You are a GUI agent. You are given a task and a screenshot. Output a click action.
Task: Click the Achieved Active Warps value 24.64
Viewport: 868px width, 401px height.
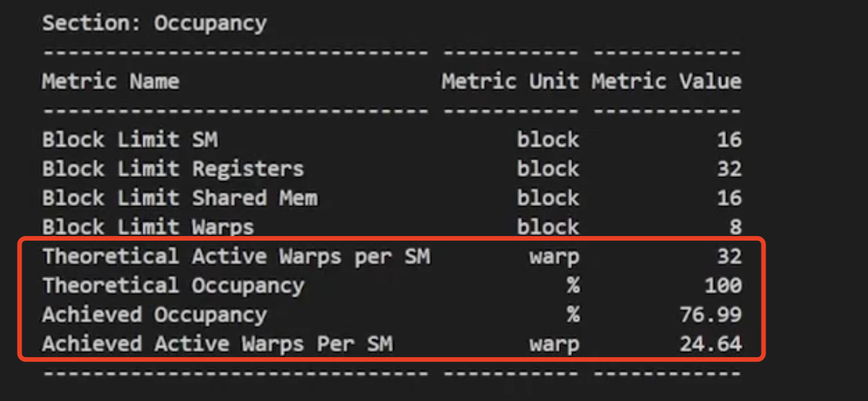point(711,345)
